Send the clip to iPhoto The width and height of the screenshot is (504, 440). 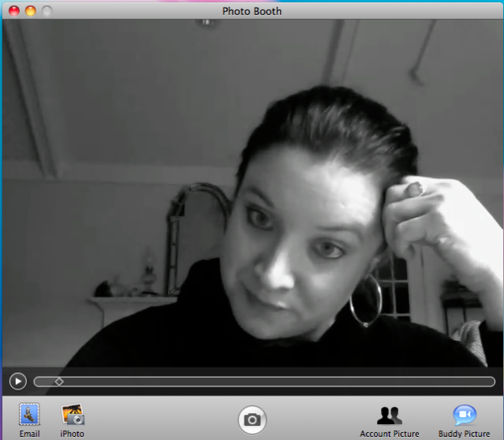pos(73,420)
